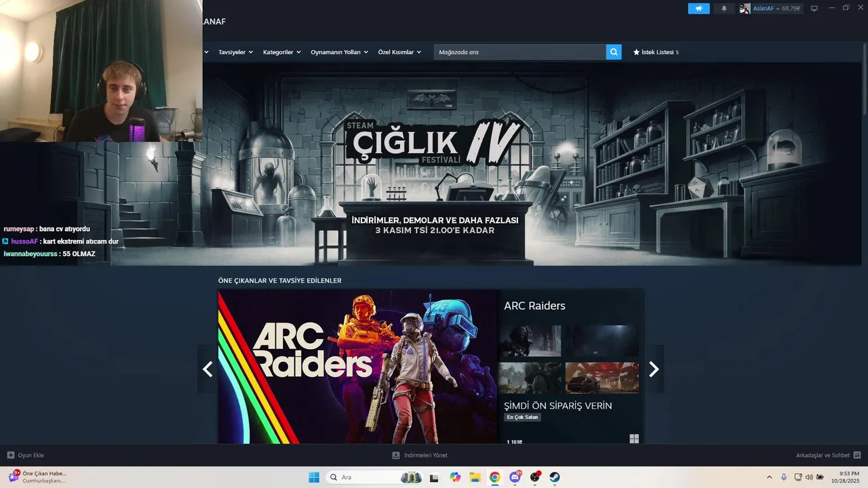868x488 pixels.
Task: Show hidden system tray icons chevron
Action: [x=769, y=477]
